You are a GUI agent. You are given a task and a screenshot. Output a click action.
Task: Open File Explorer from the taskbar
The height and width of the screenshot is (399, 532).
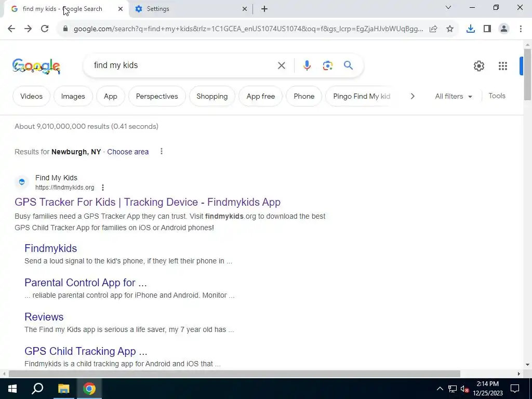pos(63,389)
